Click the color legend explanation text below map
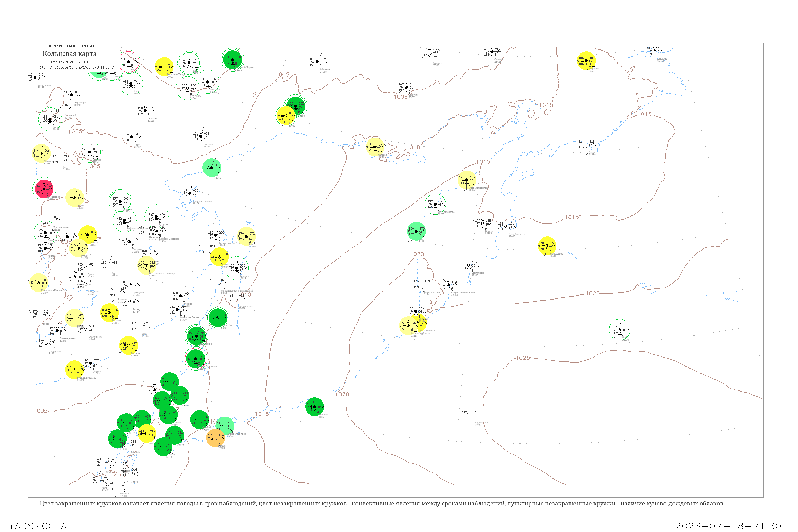Screen dimensions: 798x532 pos(382,504)
